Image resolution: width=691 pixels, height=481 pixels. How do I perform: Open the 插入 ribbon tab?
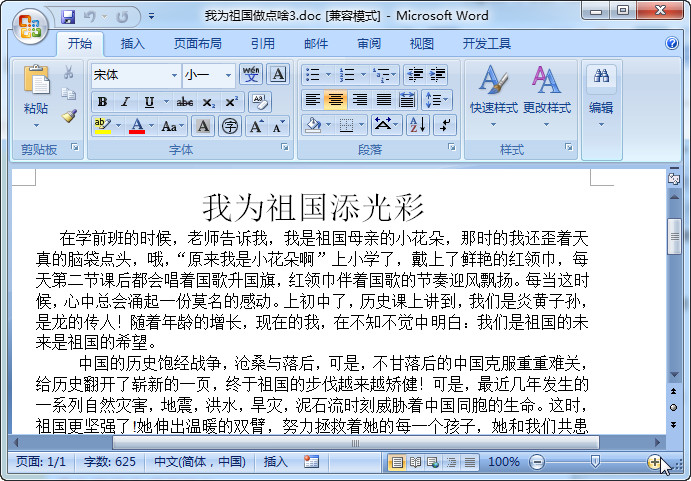[133, 44]
